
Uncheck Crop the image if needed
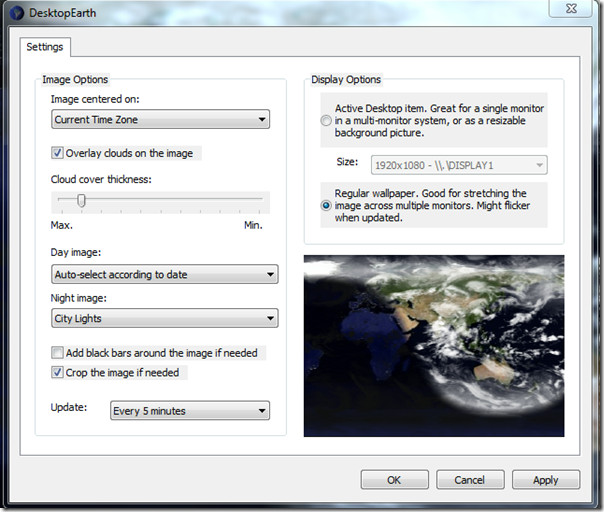click(x=57, y=372)
